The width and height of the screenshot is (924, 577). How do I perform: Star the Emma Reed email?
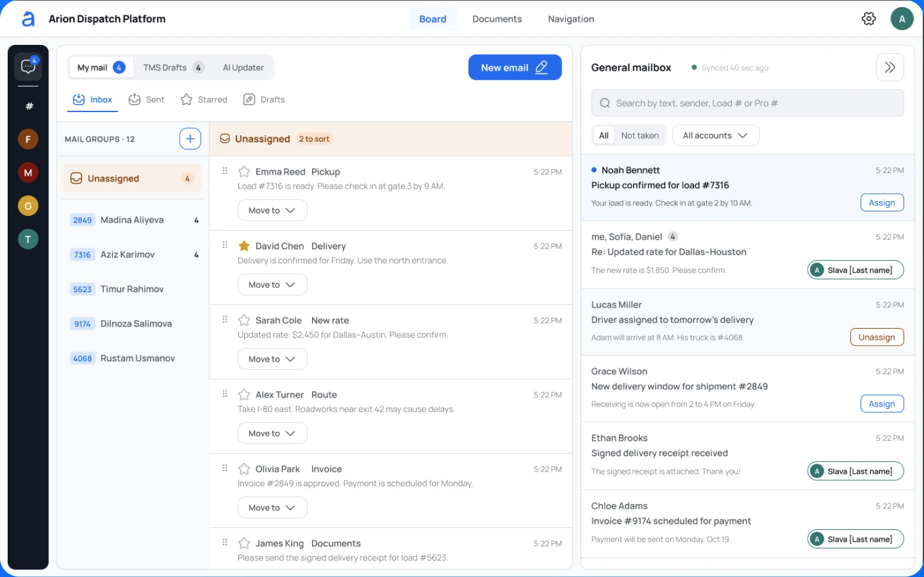244,172
